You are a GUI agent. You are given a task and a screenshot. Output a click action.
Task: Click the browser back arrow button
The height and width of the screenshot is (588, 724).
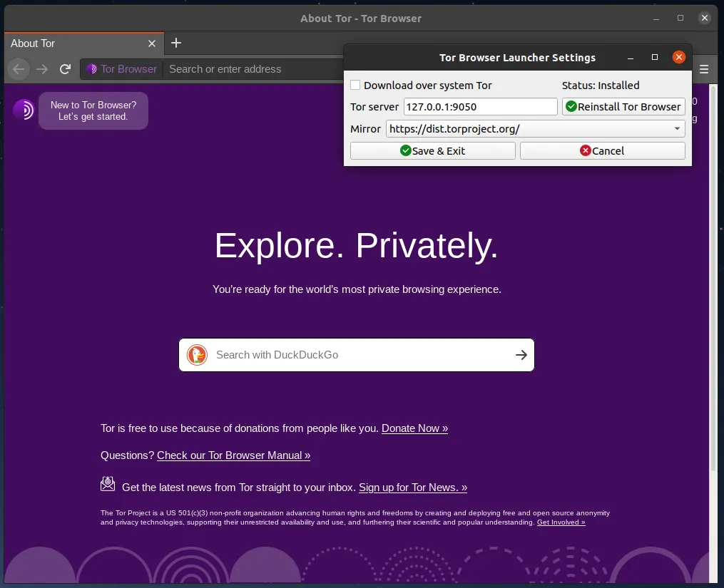click(19, 69)
